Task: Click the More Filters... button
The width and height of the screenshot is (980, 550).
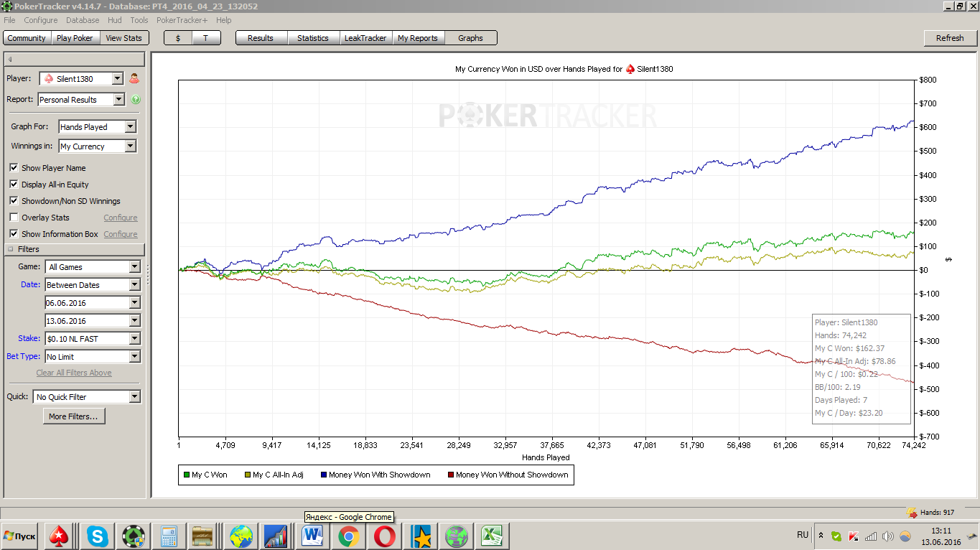Action: 73,416
